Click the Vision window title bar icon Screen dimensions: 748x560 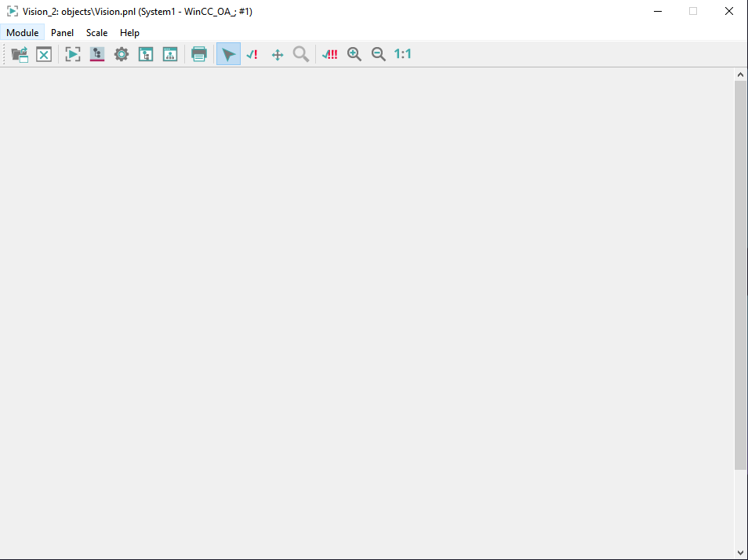click(13, 12)
